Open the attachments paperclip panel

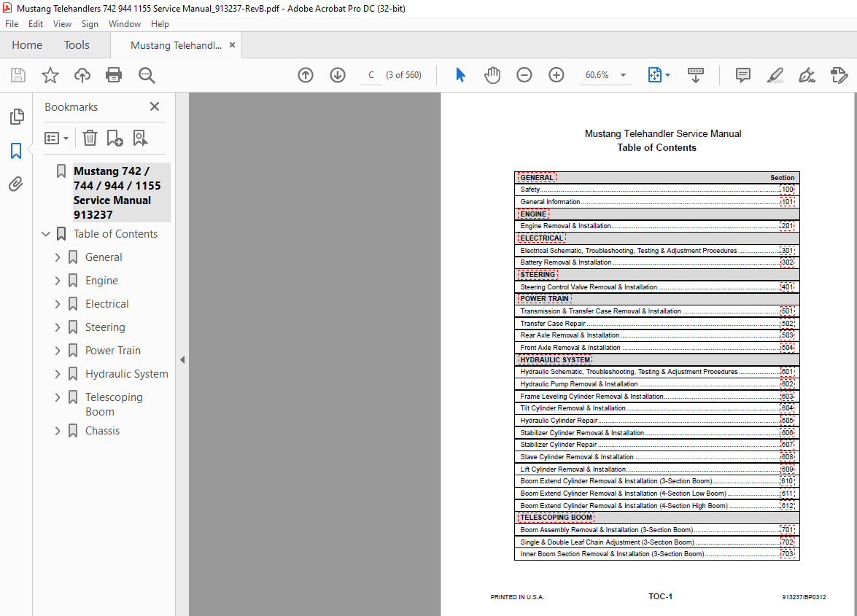[16, 184]
